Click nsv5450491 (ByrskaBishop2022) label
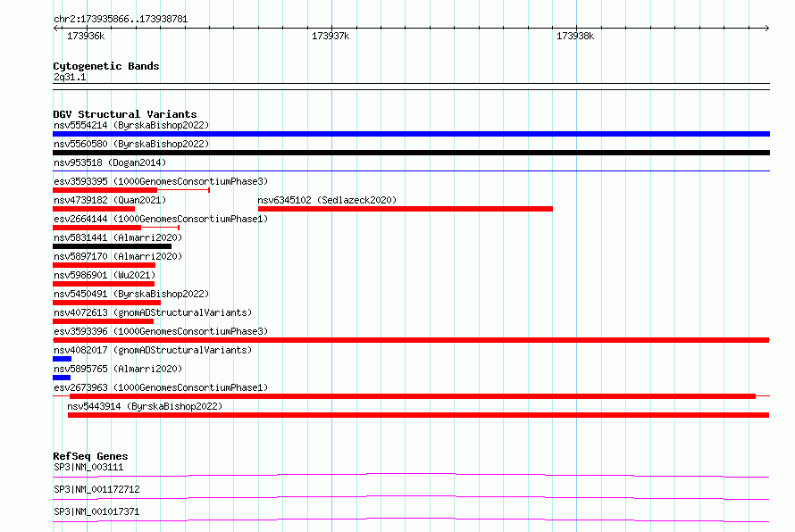The width and height of the screenshot is (795, 532). (131, 294)
